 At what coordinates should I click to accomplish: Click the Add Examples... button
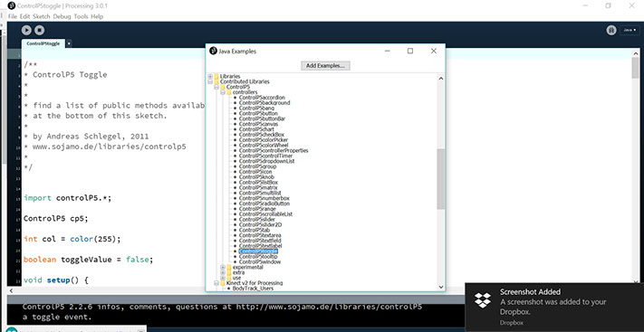325,66
